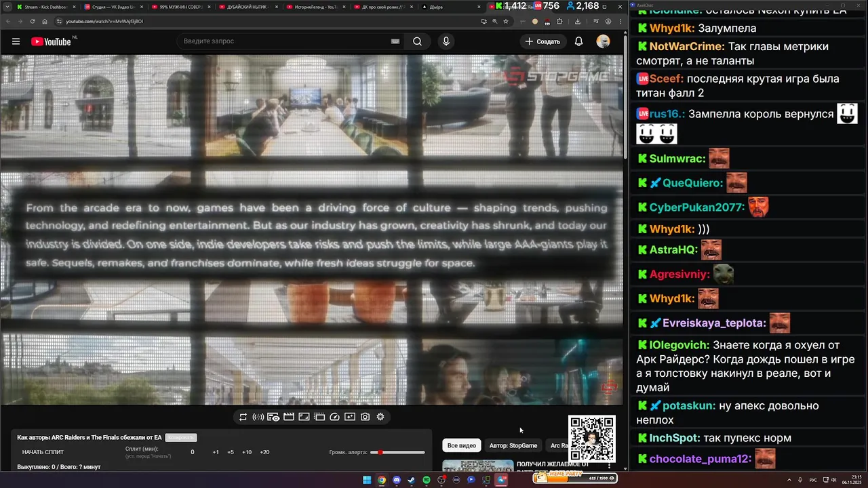Add +10 minutes to split
Screen dimensions: 868x488
(247, 452)
